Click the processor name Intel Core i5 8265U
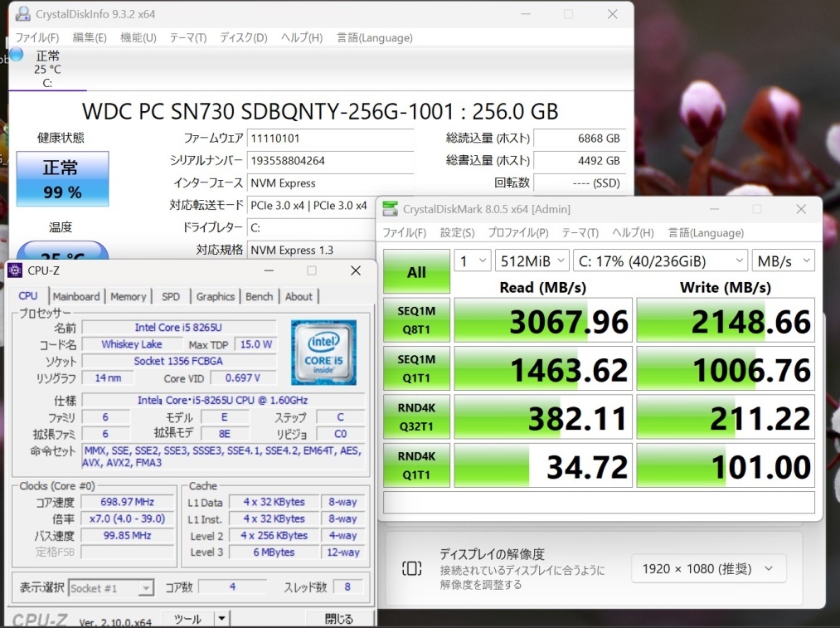 pos(178,328)
